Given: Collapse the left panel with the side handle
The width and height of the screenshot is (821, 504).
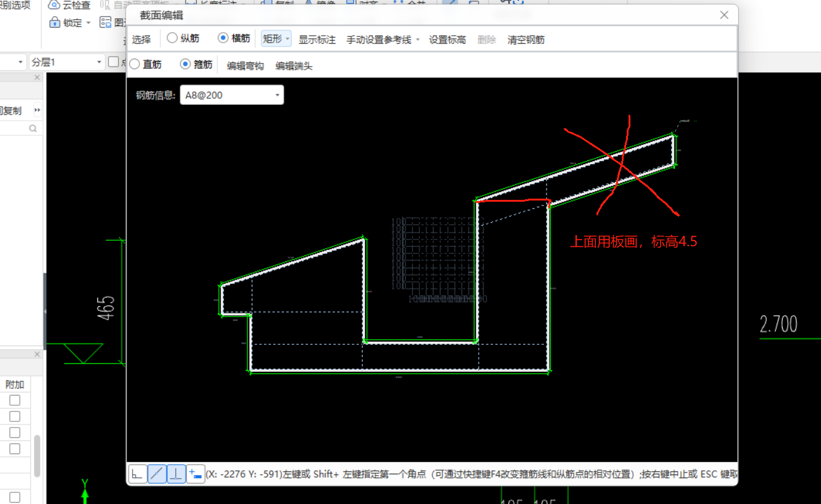Looking at the screenshot, I should point(44,312).
